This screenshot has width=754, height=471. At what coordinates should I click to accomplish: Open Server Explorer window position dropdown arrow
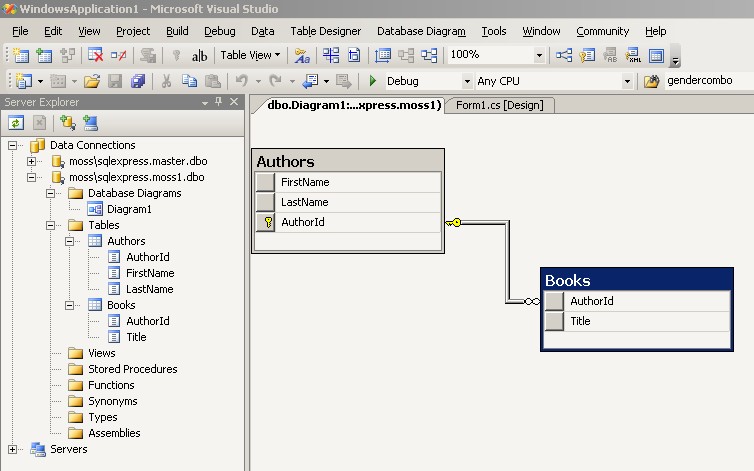205,102
